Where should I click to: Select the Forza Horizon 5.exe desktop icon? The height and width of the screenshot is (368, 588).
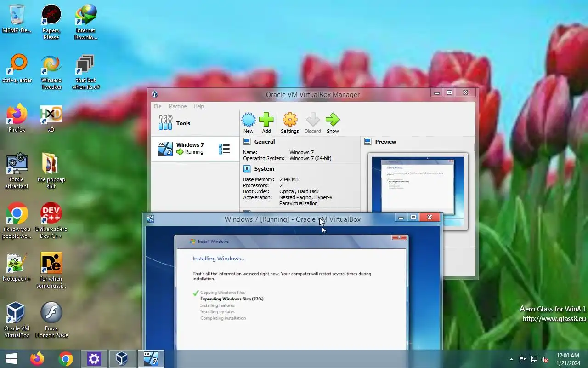(51, 320)
